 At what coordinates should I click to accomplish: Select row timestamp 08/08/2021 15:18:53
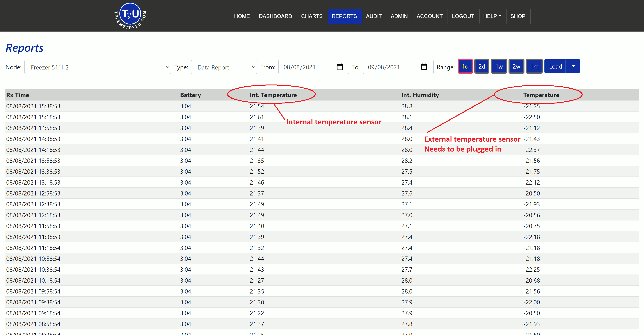pos(33,117)
